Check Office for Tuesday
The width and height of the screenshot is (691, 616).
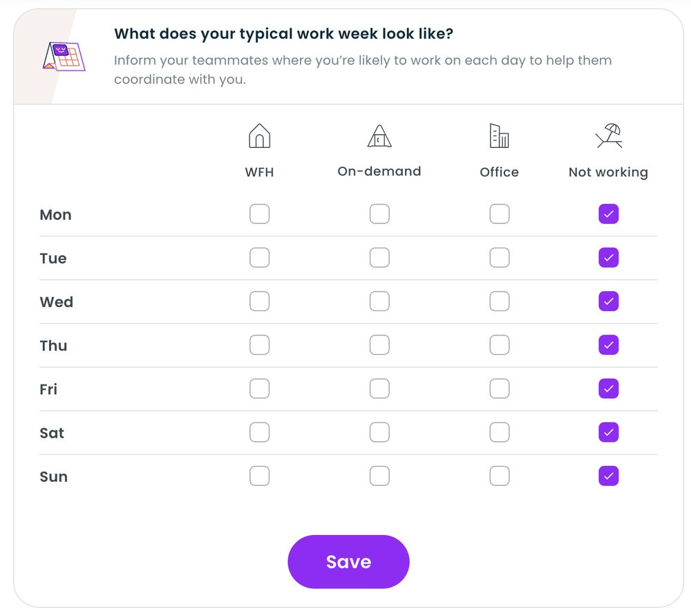point(499,257)
